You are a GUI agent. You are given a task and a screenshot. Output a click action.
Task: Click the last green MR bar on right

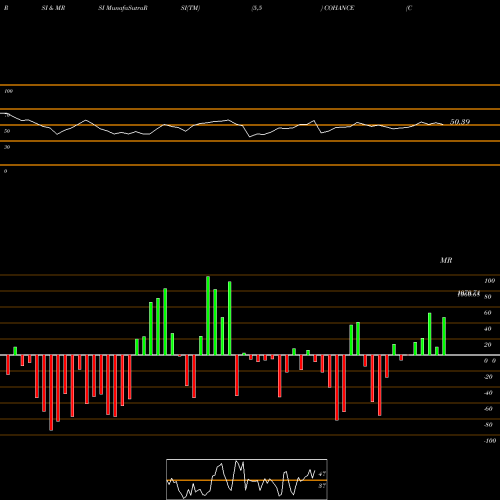pos(444,336)
